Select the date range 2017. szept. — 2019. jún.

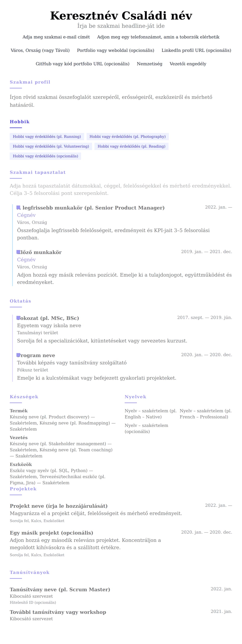[204, 318]
